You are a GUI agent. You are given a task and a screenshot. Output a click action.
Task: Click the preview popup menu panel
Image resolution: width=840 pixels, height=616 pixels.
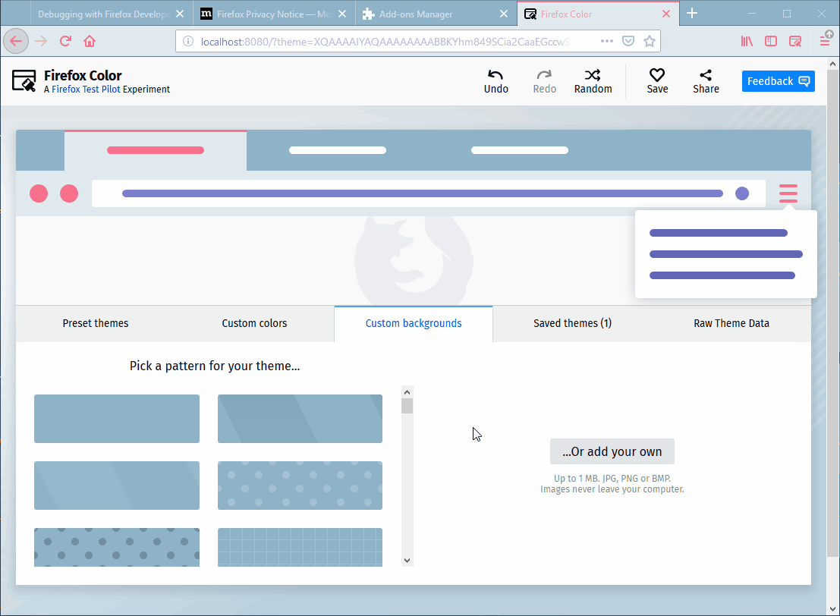(x=726, y=254)
